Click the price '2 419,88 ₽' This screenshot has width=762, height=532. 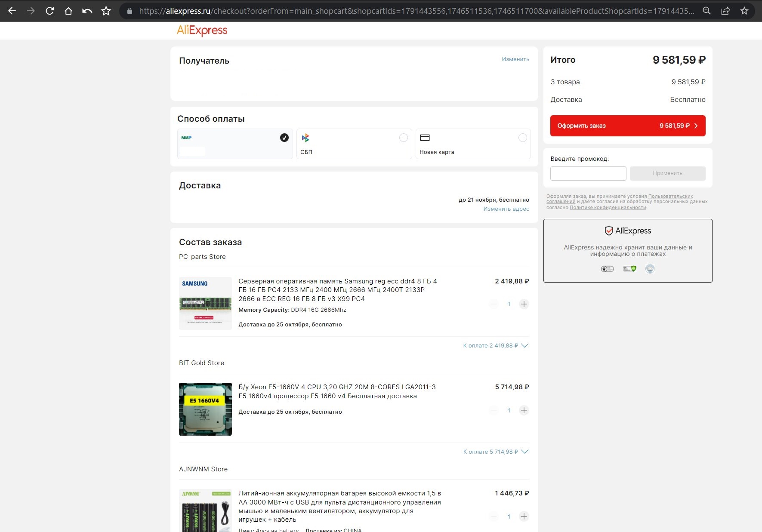(512, 281)
